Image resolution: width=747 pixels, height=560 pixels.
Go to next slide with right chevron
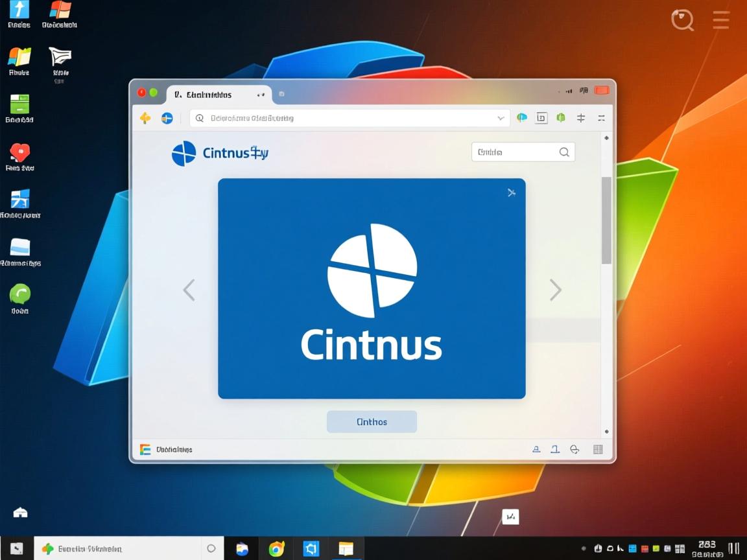(555, 290)
